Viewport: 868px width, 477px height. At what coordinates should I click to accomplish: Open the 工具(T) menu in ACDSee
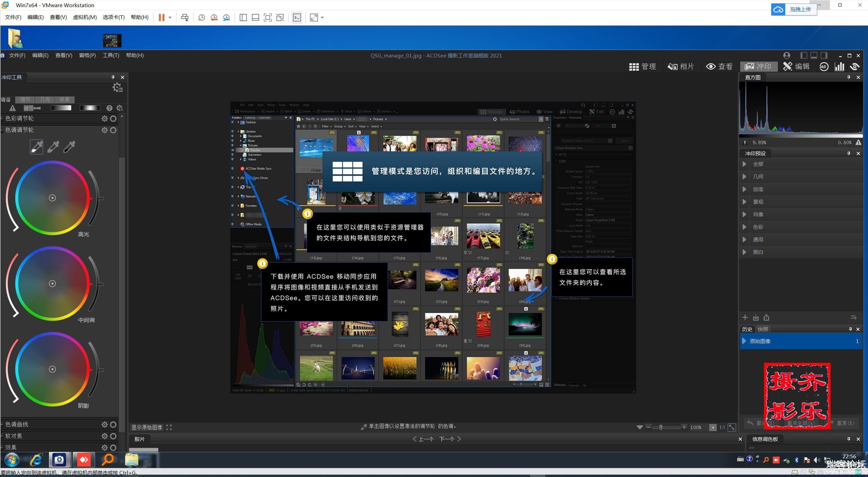[x=111, y=55]
